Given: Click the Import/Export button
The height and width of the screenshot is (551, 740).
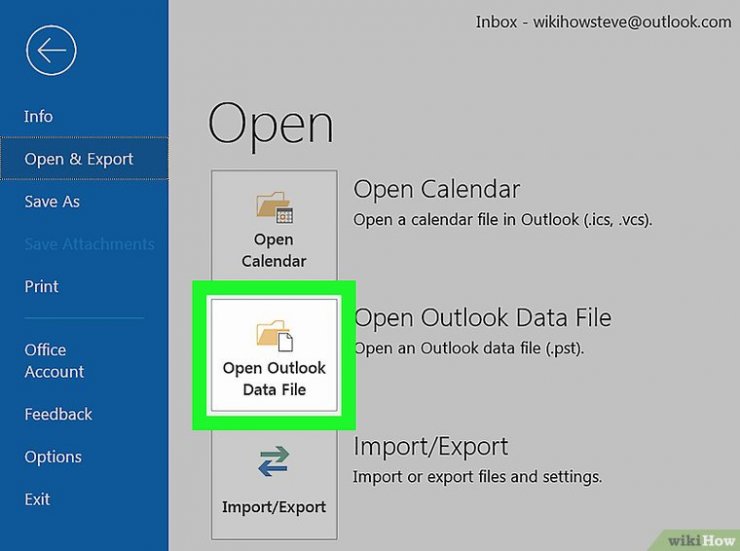Looking at the screenshot, I should pos(274,484).
